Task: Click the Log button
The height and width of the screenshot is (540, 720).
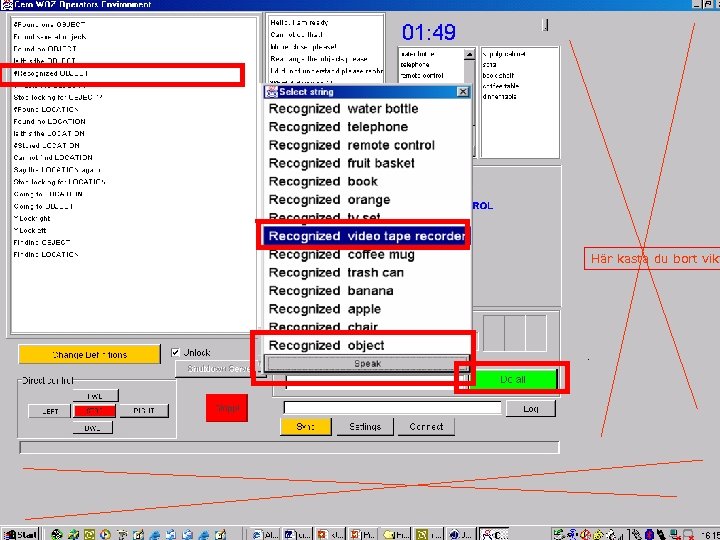Action: point(531,408)
